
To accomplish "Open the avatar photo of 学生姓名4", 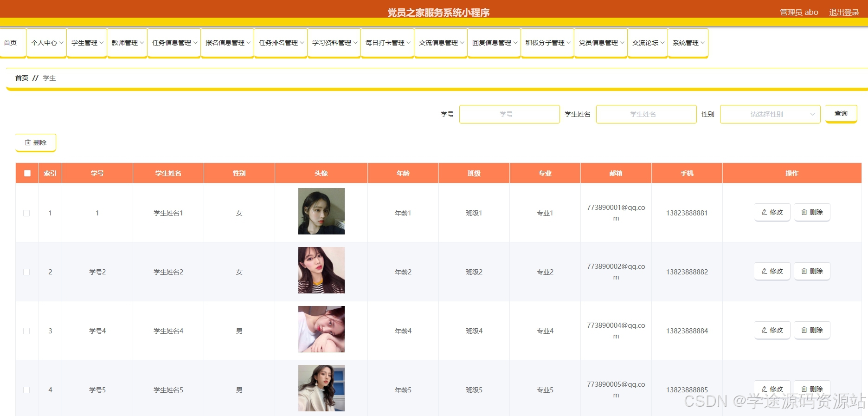I will [x=321, y=329].
